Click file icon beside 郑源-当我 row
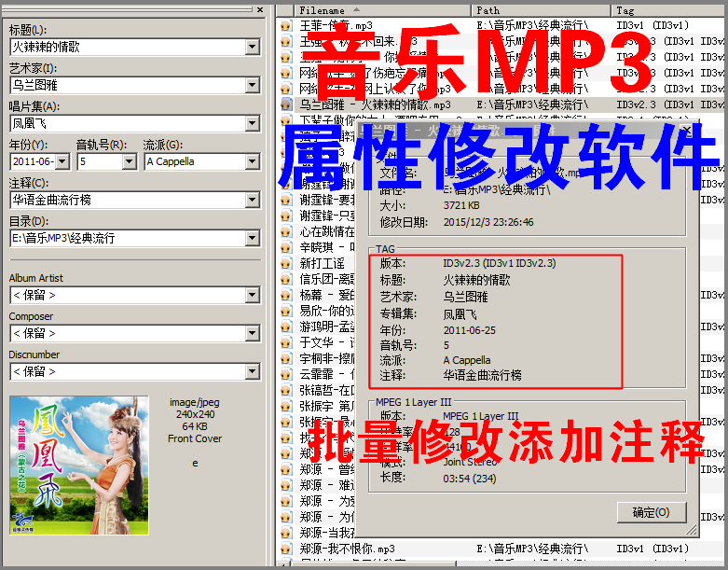The image size is (728, 570). [286, 533]
